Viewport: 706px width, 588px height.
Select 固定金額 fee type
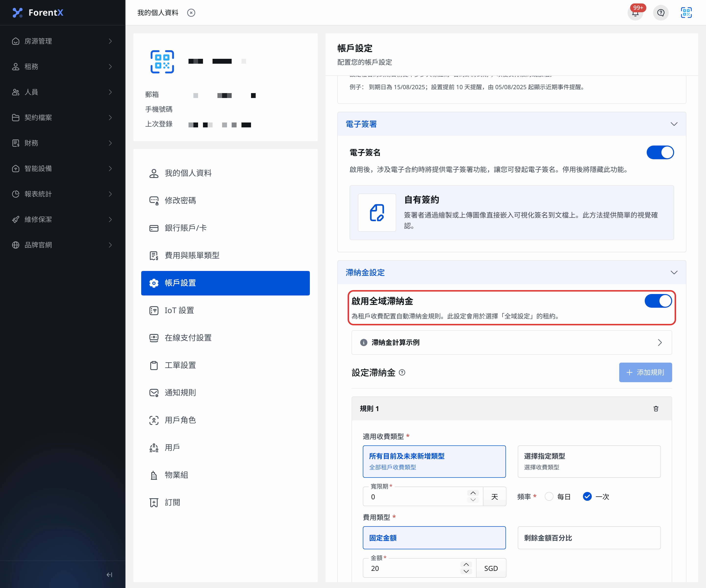[434, 538]
